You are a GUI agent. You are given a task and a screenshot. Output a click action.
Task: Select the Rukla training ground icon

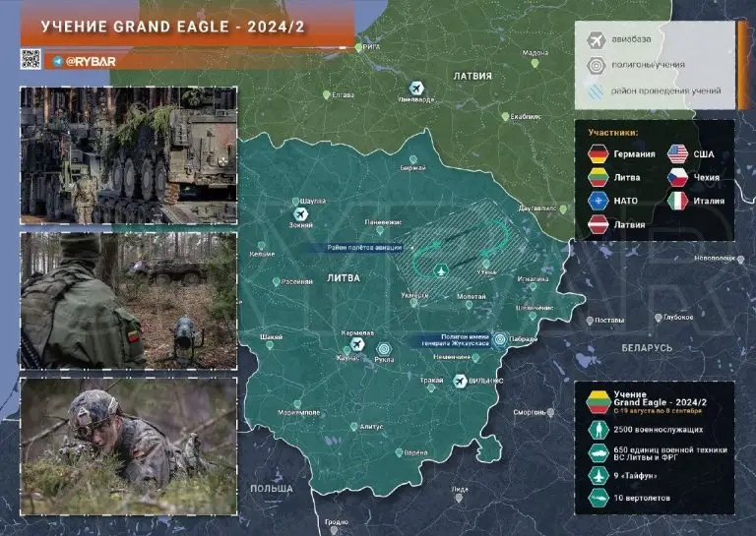coord(384,346)
